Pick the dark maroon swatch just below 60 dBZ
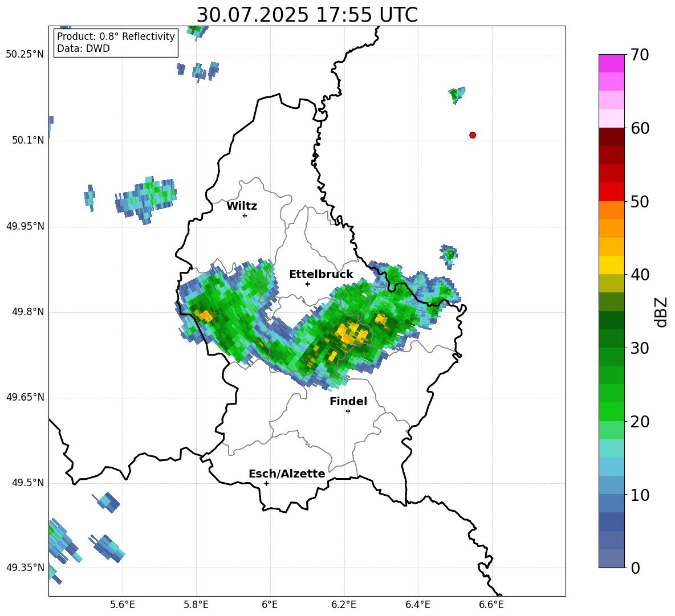 [x=611, y=137]
